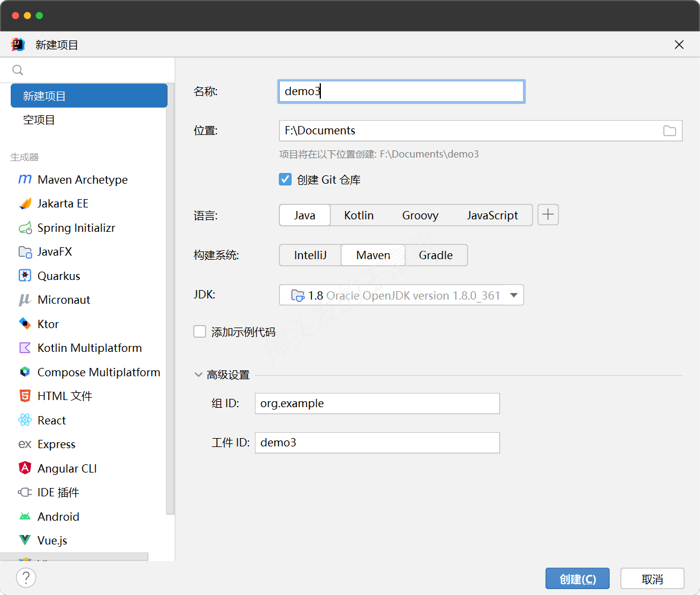700x595 pixels.
Task: Click the 取消 cancel button
Action: click(652, 579)
